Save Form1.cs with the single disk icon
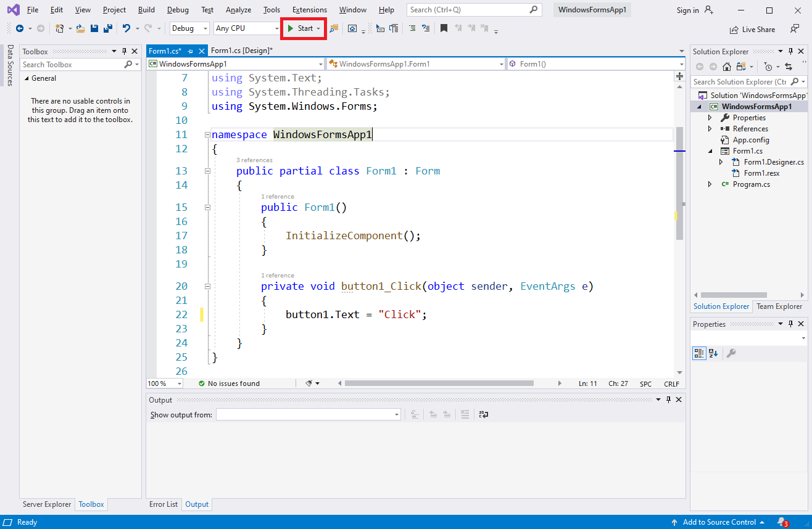Image resolution: width=812 pixels, height=529 pixels. (94, 28)
